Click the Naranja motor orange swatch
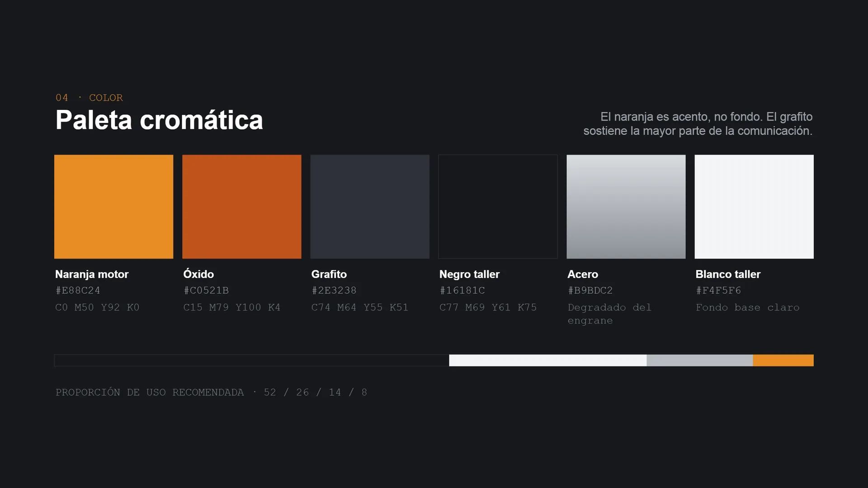The image size is (868, 488). [113, 206]
